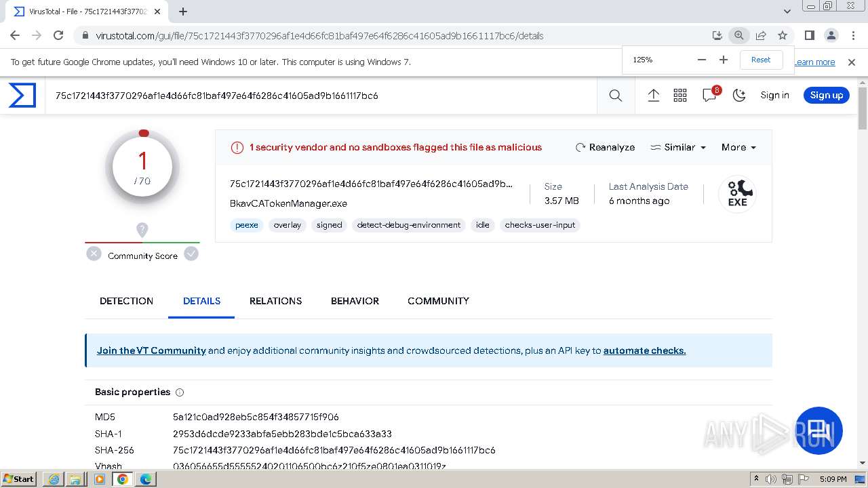Reload the page
This screenshot has width=868, height=488.
58,35
